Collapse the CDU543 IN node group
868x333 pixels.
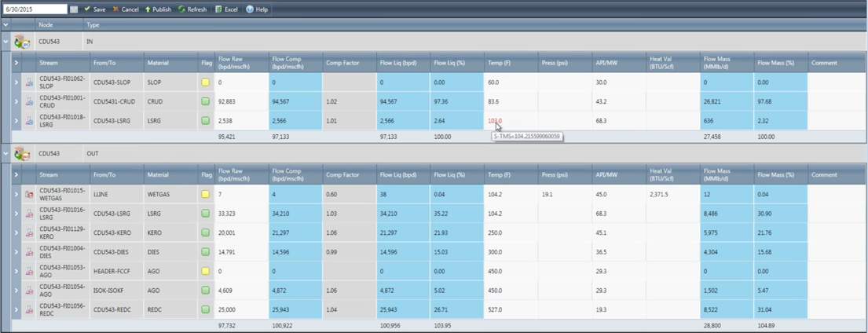(5, 42)
